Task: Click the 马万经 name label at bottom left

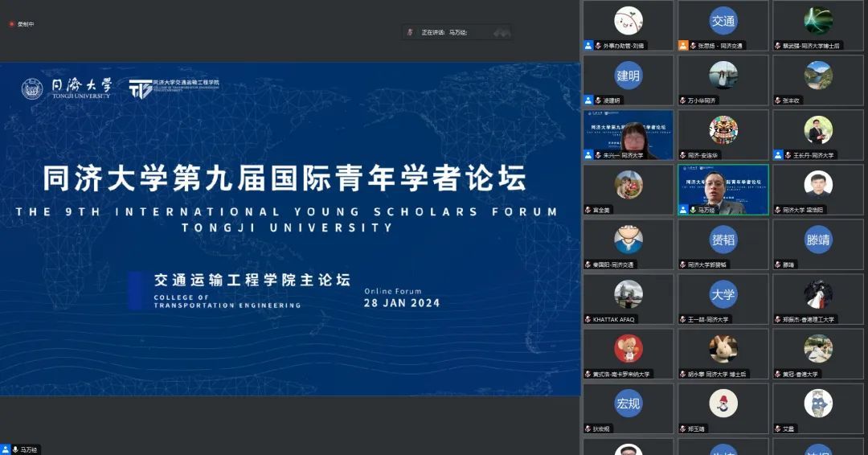Action: [29, 449]
